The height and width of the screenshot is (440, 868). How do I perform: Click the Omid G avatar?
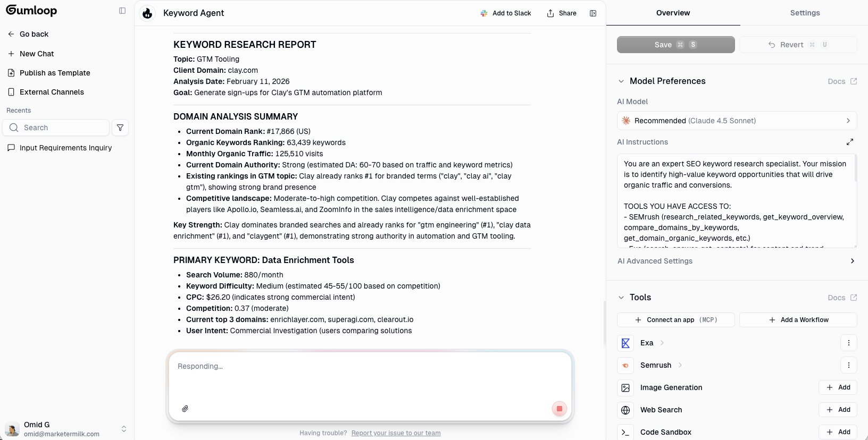pos(12,429)
